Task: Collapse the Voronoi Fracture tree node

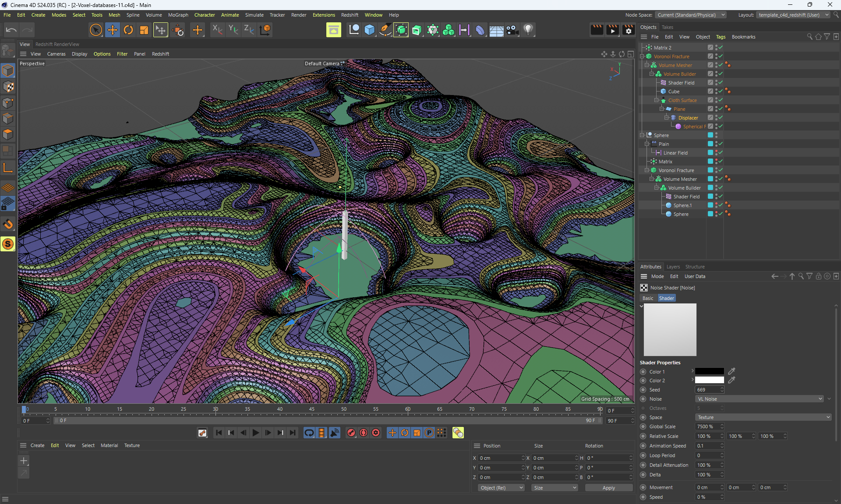Action: point(642,56)
